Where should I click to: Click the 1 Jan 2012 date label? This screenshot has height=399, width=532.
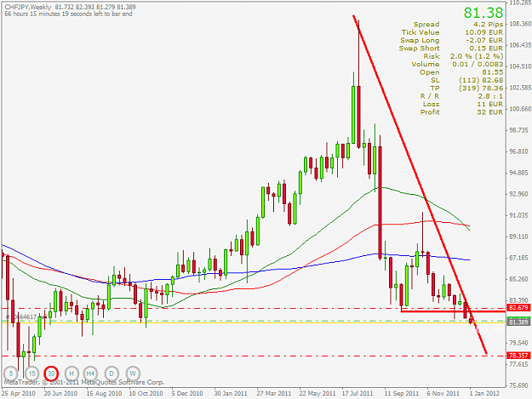pos(484,393)
